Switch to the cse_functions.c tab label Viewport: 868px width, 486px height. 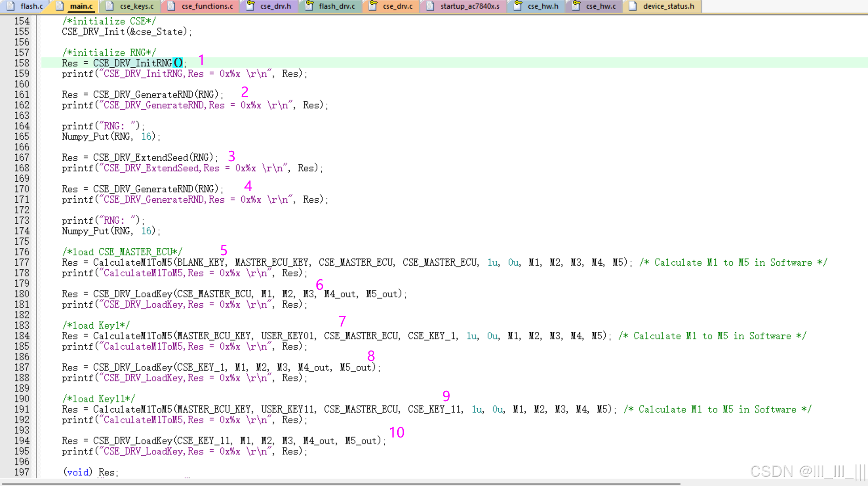207,6
